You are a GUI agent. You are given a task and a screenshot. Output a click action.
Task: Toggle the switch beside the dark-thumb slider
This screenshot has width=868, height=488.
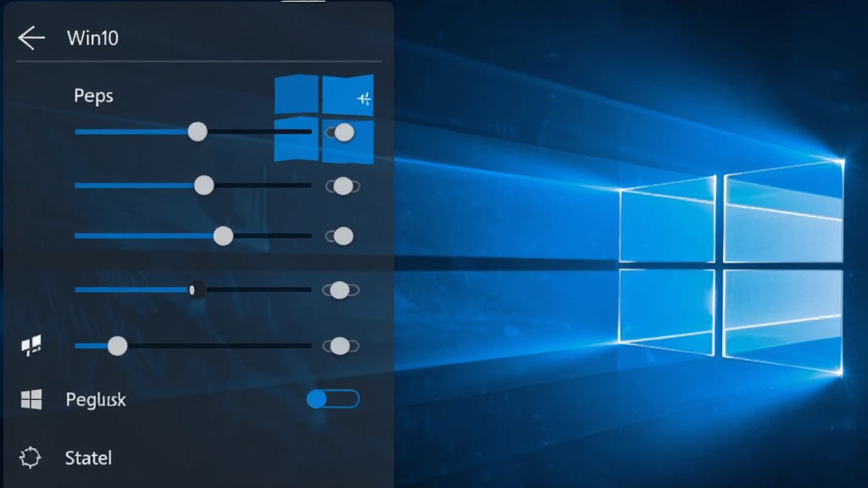coord(341,290)
